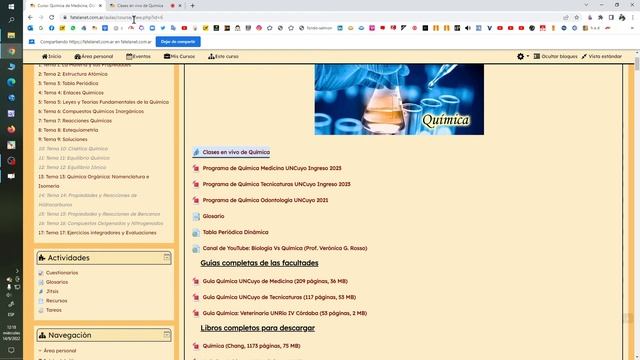Reload the current page

click(x=51, y=18)
